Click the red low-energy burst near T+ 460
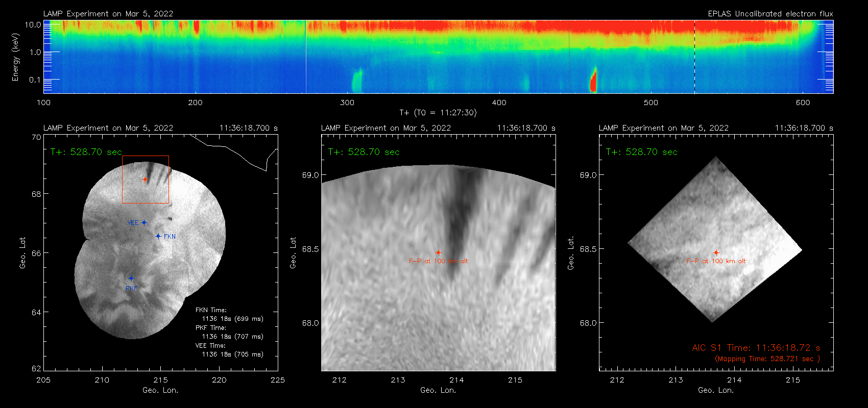 tap(593, 80)
